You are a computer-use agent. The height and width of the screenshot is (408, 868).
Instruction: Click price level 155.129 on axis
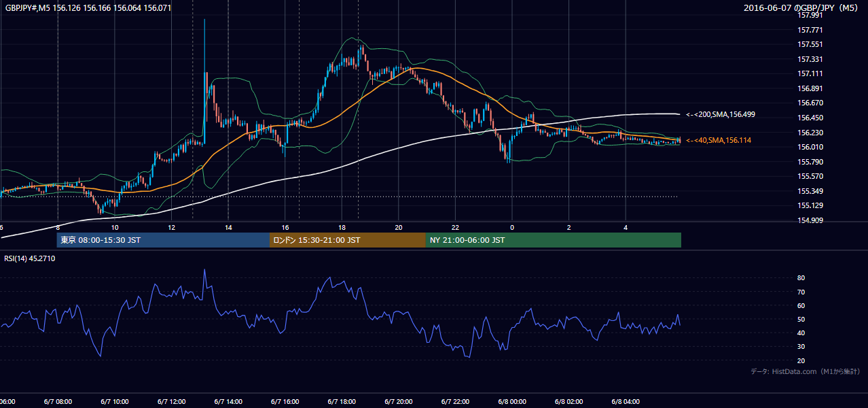click(810, 205)
